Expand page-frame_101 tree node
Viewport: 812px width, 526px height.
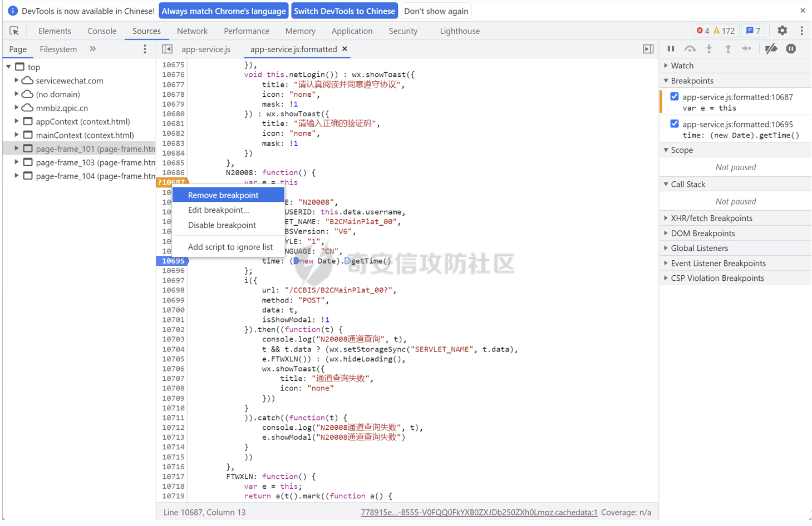coord(17,148)
